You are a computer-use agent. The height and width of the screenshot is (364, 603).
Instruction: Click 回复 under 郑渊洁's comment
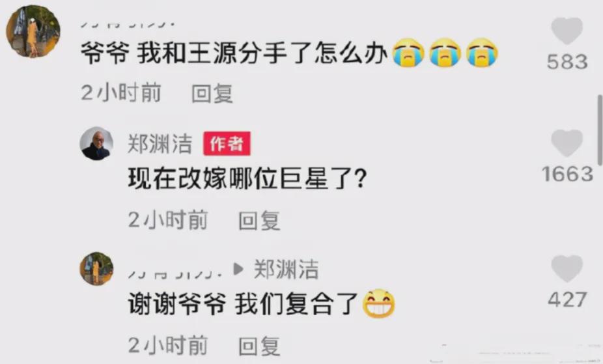point(259,220)
